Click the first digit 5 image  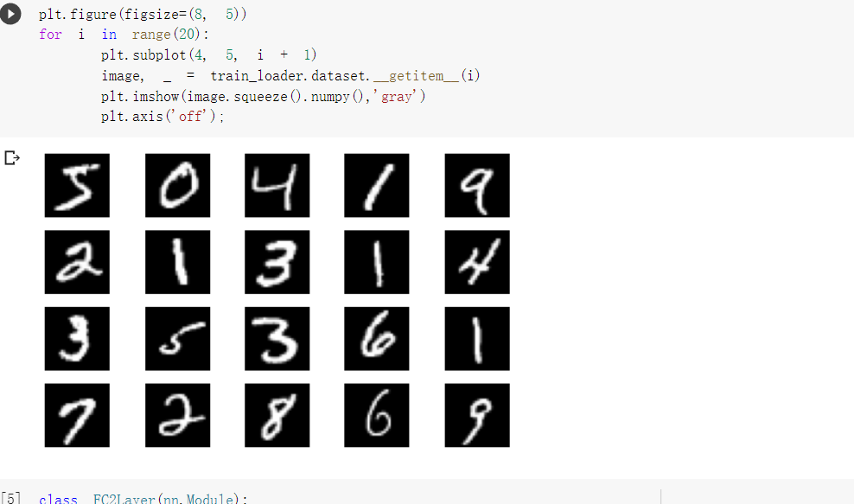77,185
